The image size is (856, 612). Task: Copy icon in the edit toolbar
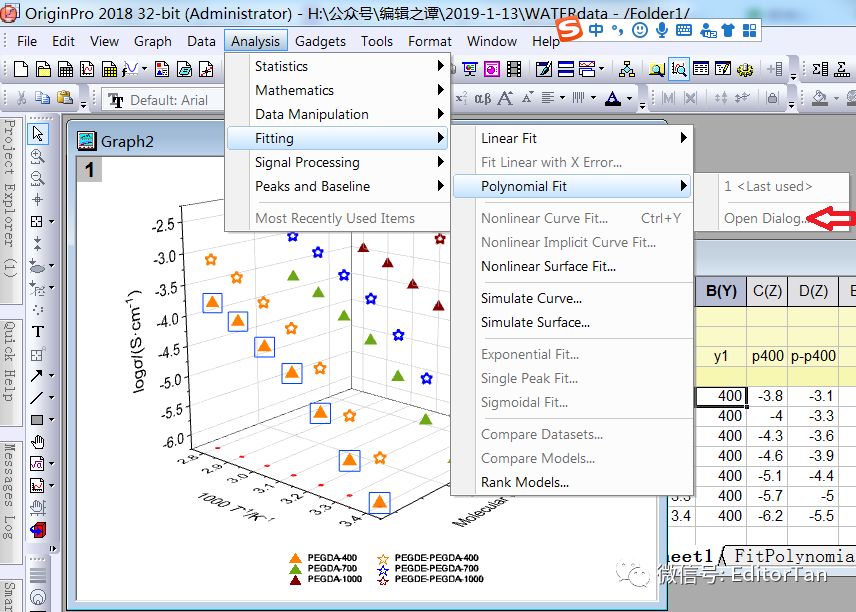[x=43, y=98]
